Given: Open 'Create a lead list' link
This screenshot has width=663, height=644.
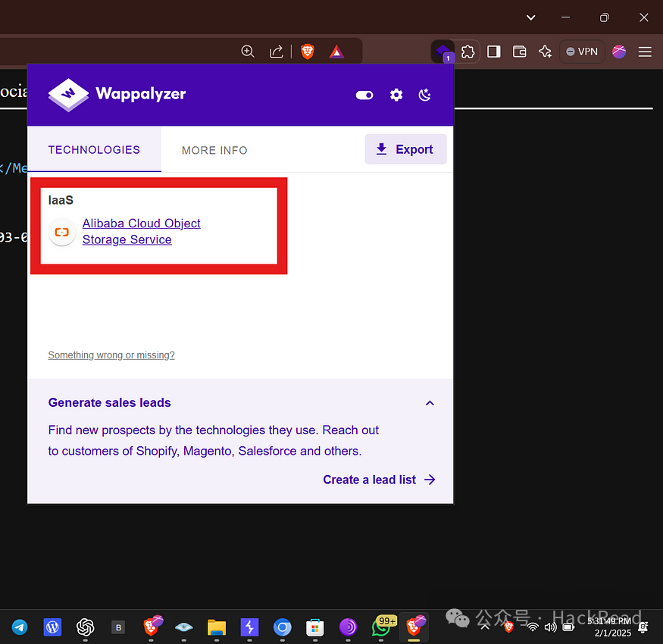Looking at the screenshot, I should (379, 480).
